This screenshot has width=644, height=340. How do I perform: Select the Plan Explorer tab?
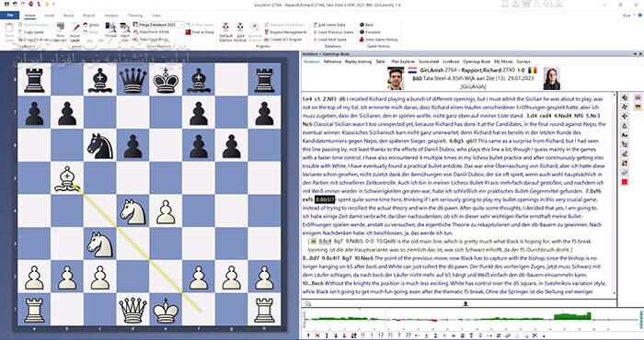coord(403,62)
